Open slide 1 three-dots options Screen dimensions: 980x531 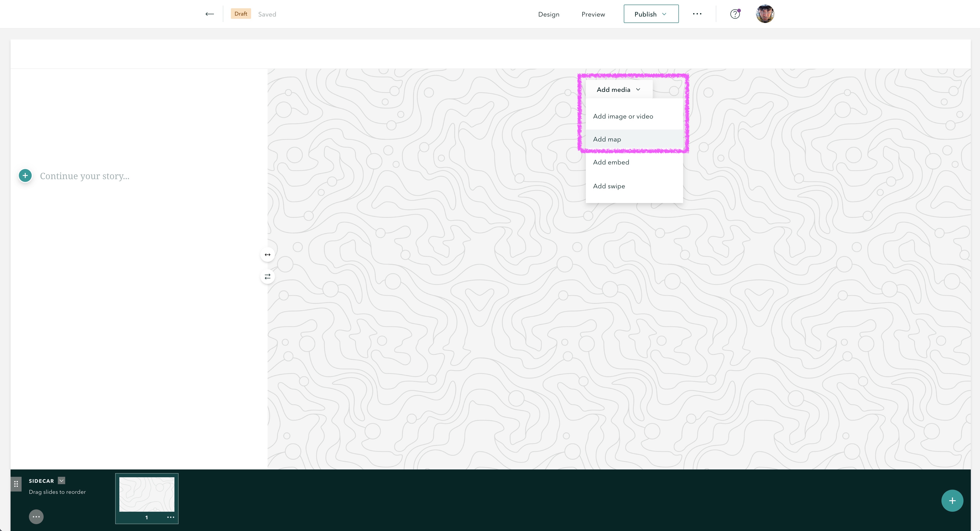pyautogui.click(x=171, y=517)
